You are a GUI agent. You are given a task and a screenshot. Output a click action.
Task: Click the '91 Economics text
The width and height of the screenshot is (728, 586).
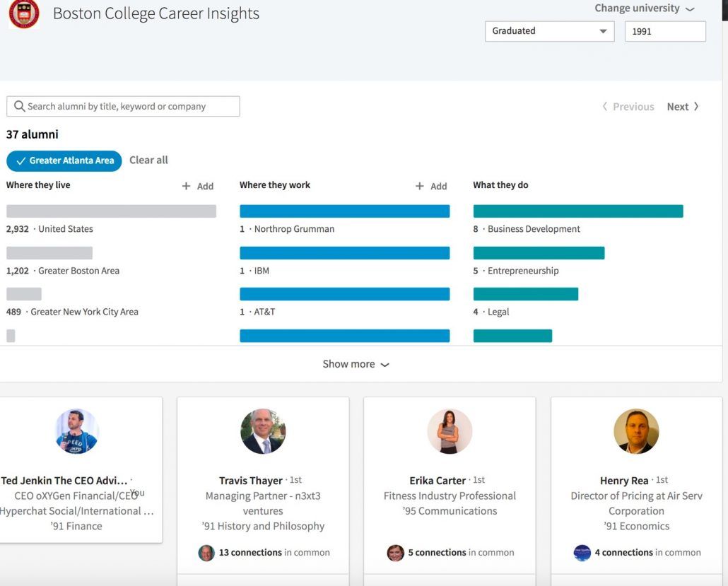[x=637, y=526]
